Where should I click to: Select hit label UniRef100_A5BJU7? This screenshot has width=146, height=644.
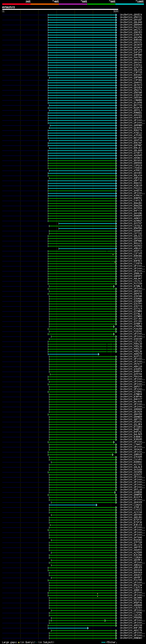131,249
